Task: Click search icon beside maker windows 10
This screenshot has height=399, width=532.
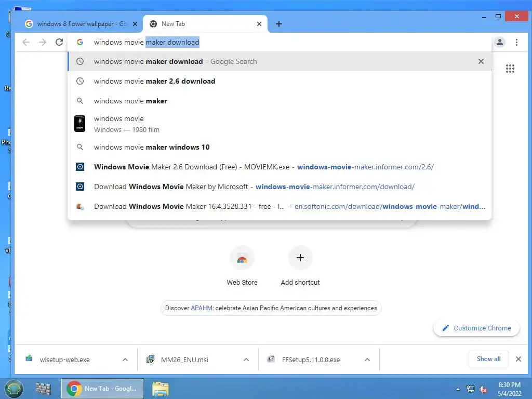Action: (79, 147)
